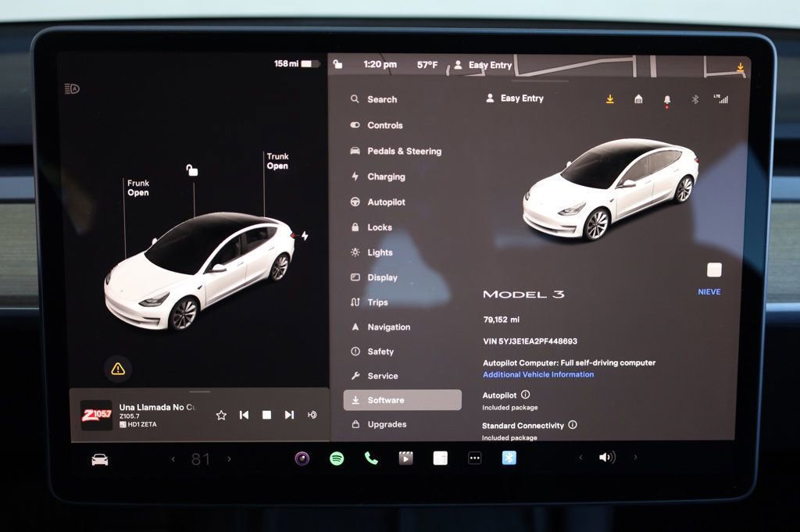Open the Search menu item
The width and height of the screenshot is (800, 532).
[374, 99]
